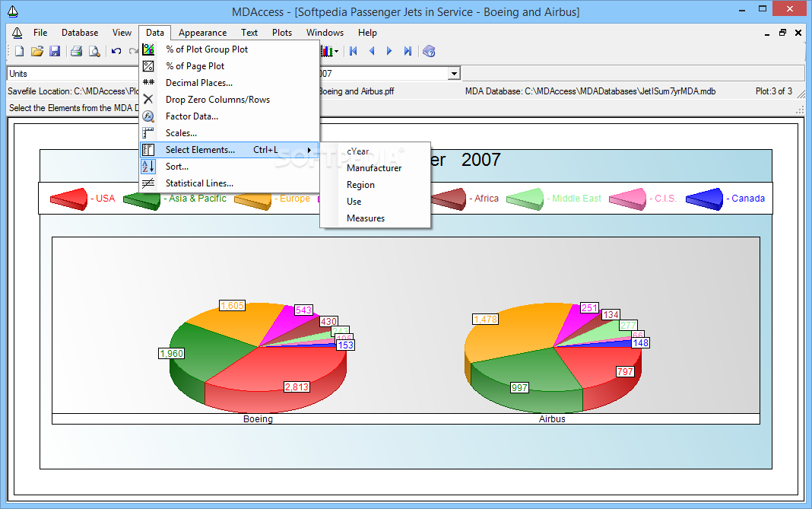Click the Airbus 1,478 data label

(x=485, y=320)
